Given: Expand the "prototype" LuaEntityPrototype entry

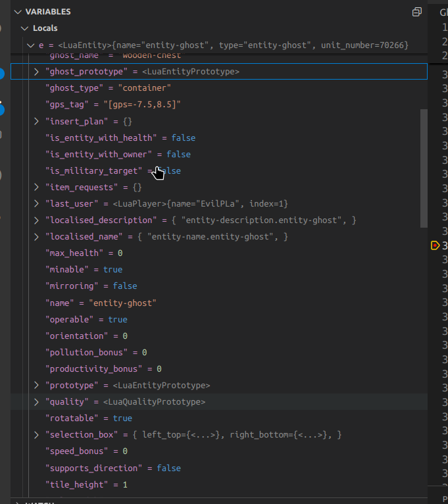Looking at the screenshot, I should [x=36, y=385].
